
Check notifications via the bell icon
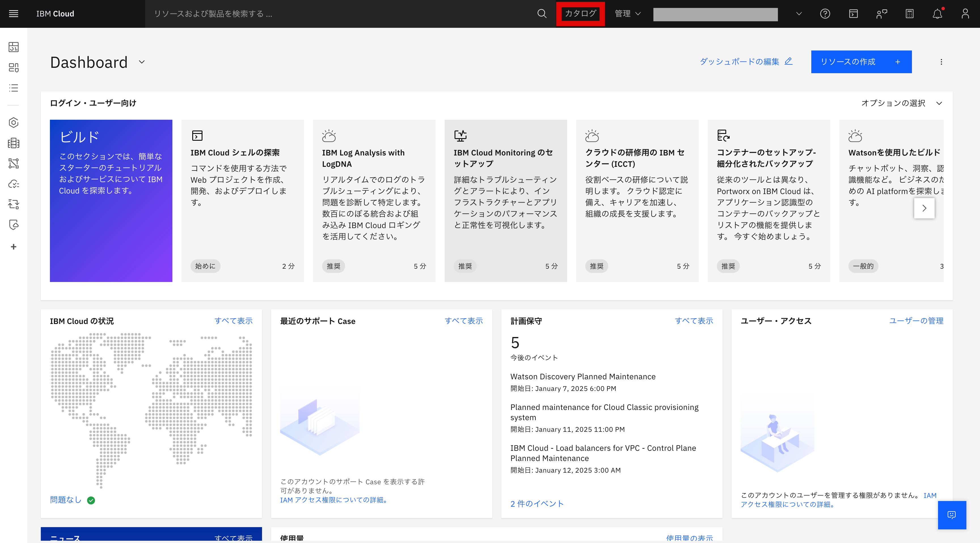click(937, 14)
